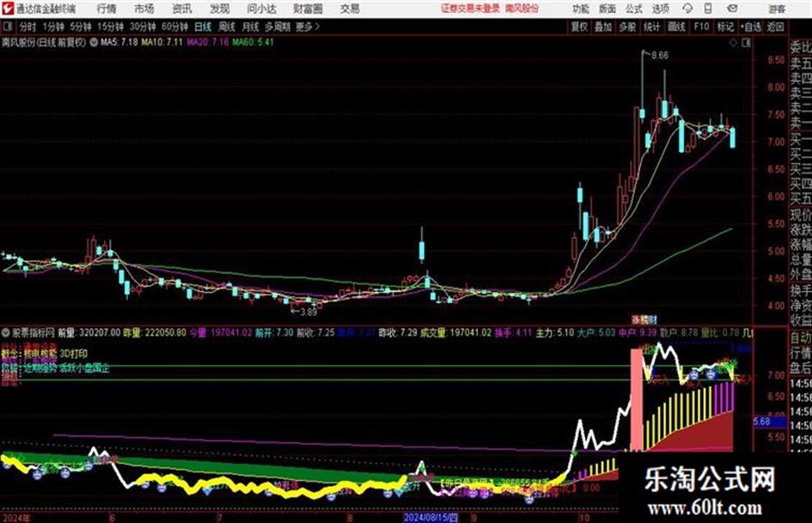Click the 返回 back toolbar button
This screenshot has height=523, width=812.
[x=775, y=27]
